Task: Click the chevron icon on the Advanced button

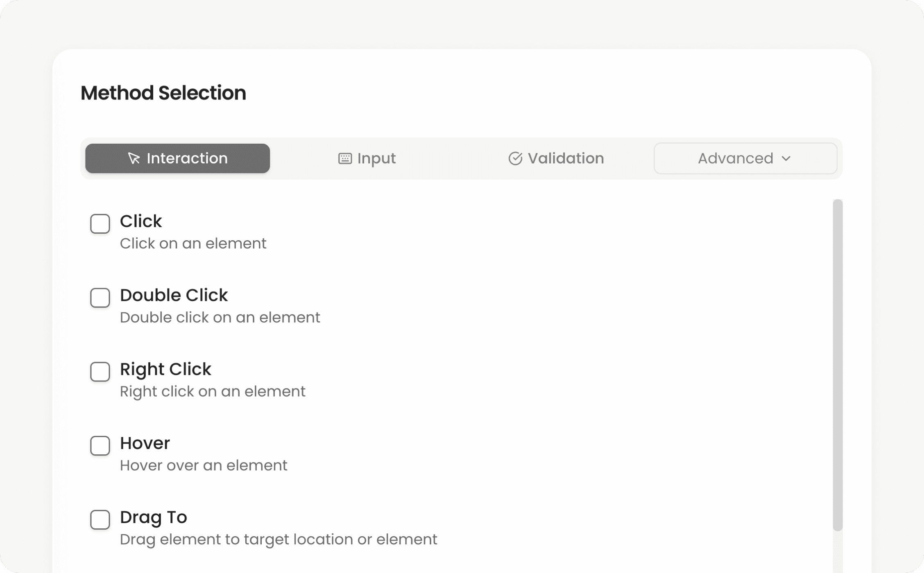Action: tap(786, 159)
